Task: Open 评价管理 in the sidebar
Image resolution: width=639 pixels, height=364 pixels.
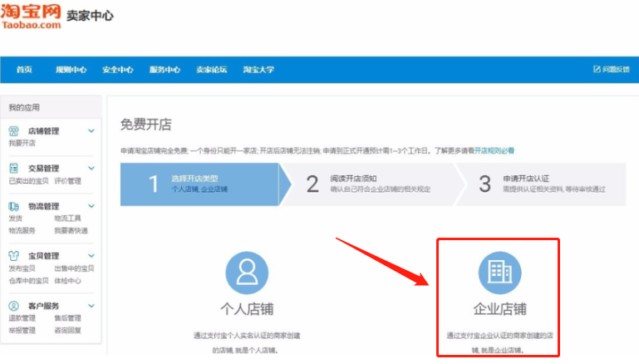Action: (67, 181)
